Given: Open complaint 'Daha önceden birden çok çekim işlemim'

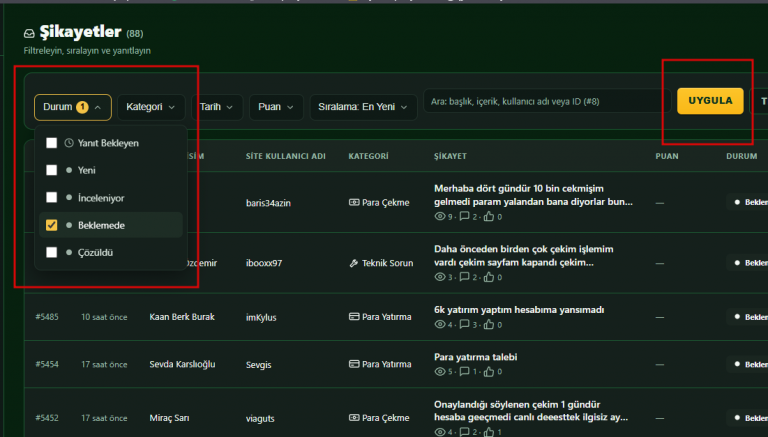Looking at the screenshot, I should pos(524,256).
